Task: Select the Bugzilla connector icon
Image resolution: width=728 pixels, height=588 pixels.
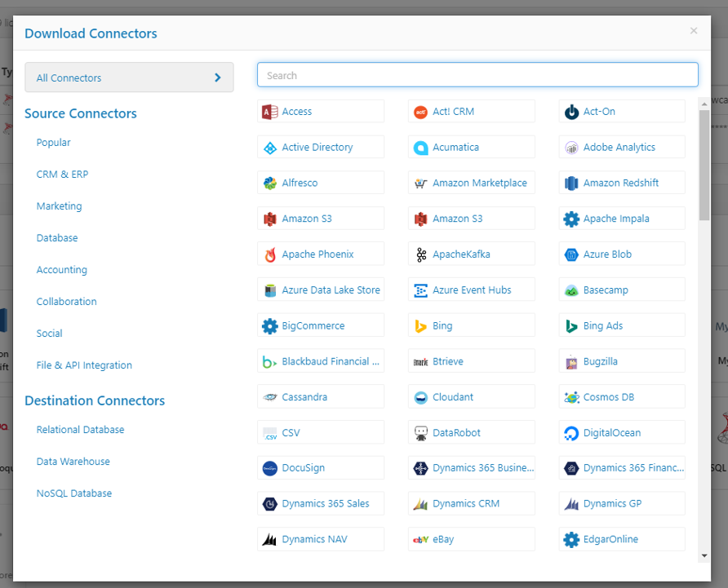Action: [x=571, y=361]
